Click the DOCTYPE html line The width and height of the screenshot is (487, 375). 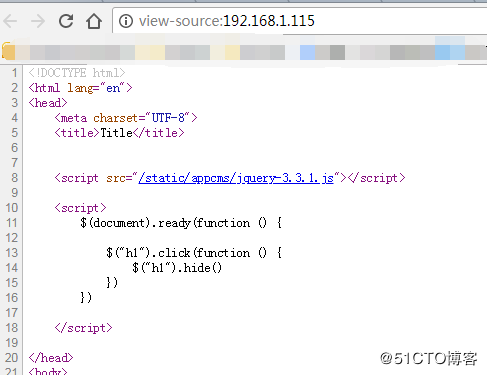coord(77,73)
